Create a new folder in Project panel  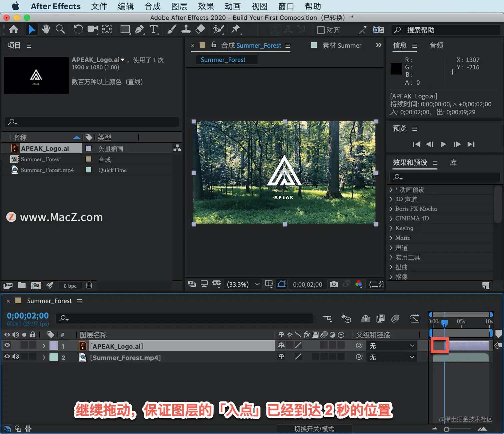click(x=22, y=285)
